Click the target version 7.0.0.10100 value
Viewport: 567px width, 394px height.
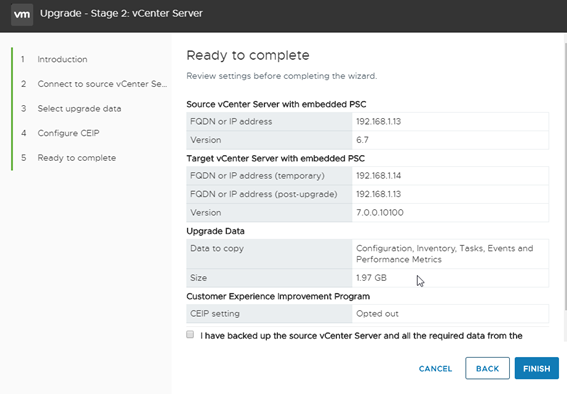coord(380,213)
